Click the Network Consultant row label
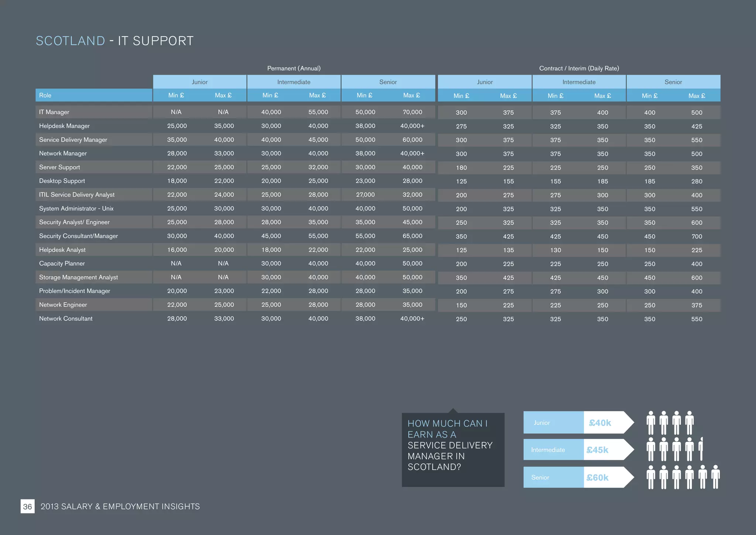The height and width of the screenshot is (535, 756). pyautogui.click(x=66, y=318)
